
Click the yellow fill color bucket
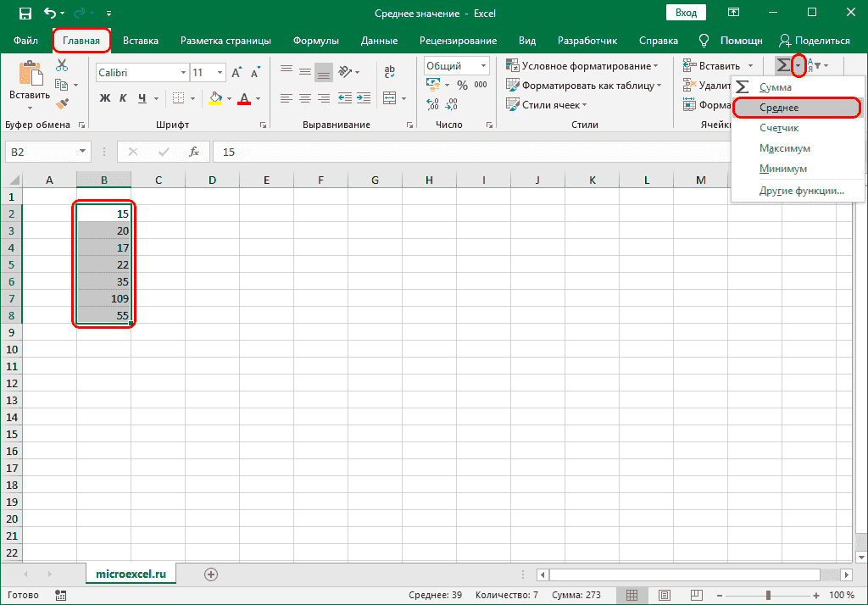pos(215,98)
